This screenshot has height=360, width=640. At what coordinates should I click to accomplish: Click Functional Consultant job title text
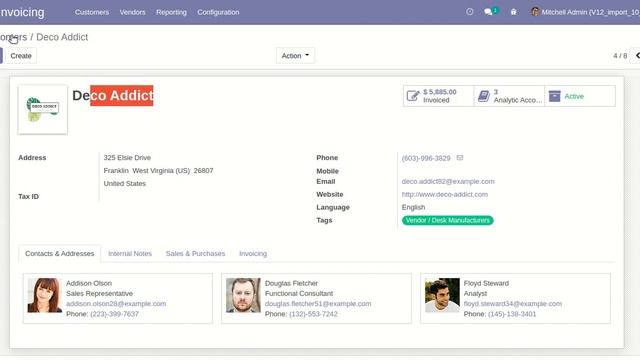[x=299, y=293]
